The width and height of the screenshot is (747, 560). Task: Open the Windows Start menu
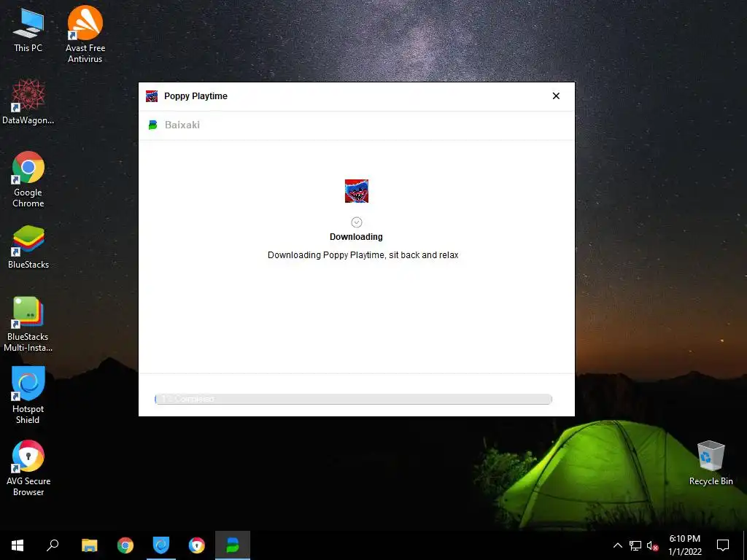coord(18,545)
